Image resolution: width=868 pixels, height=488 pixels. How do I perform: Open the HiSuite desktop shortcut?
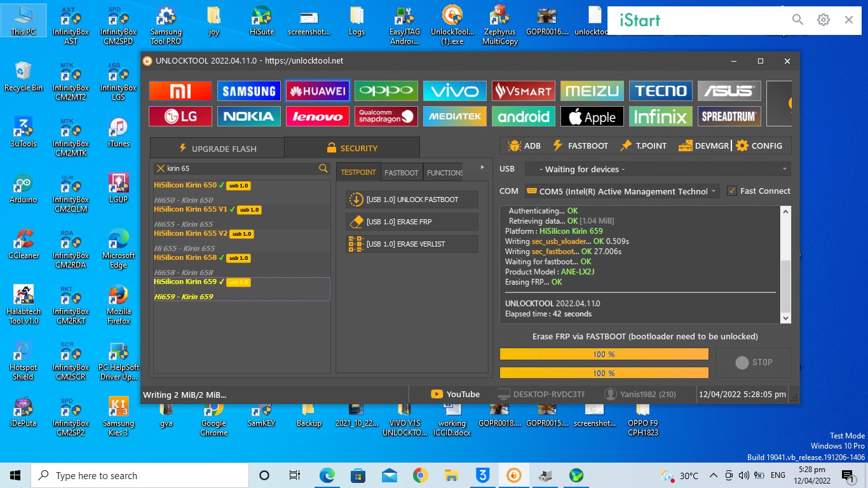(261, 22)
